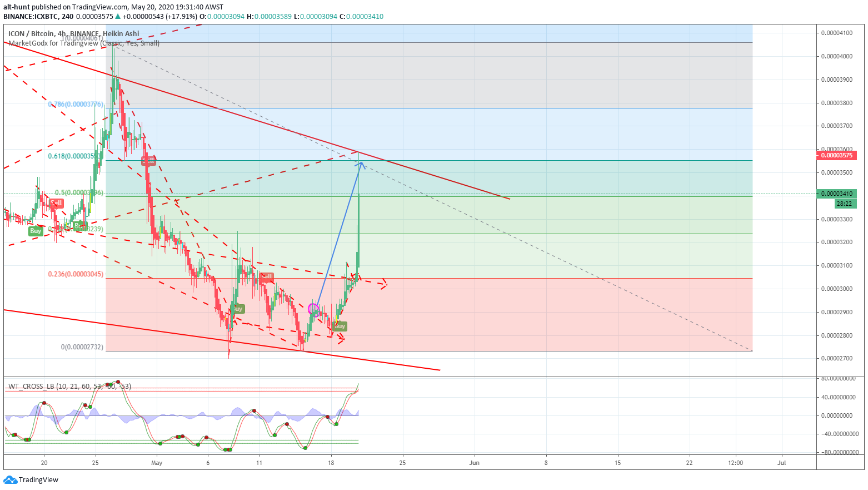Image resolution: width=868 pixels, height=490 pixels.
Task: Click the 0(0.00002732) Fibonacci level label
Action: click(82, 347)
